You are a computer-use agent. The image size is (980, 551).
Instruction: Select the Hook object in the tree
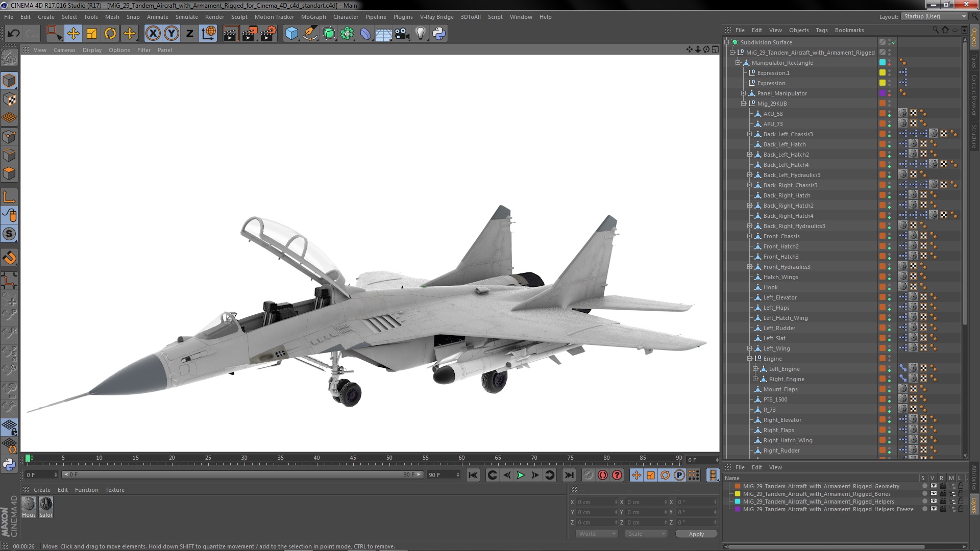point(770,287)
